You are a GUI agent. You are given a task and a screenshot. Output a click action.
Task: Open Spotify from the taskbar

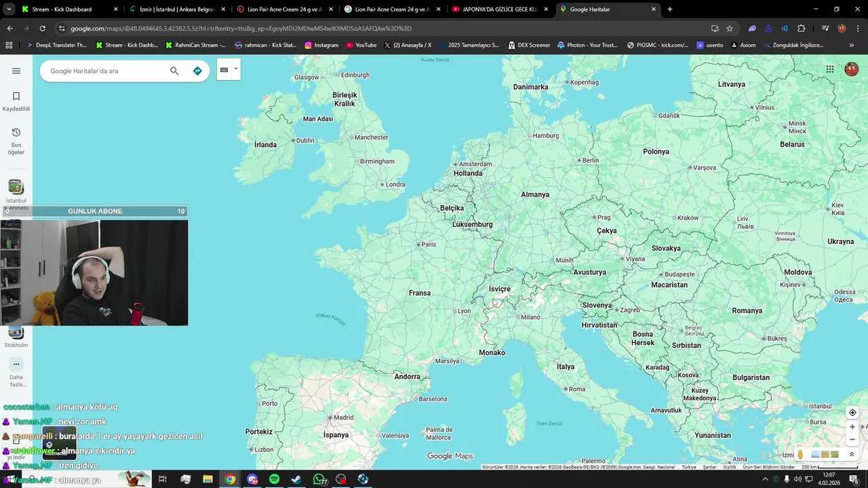tap(274, 479)
